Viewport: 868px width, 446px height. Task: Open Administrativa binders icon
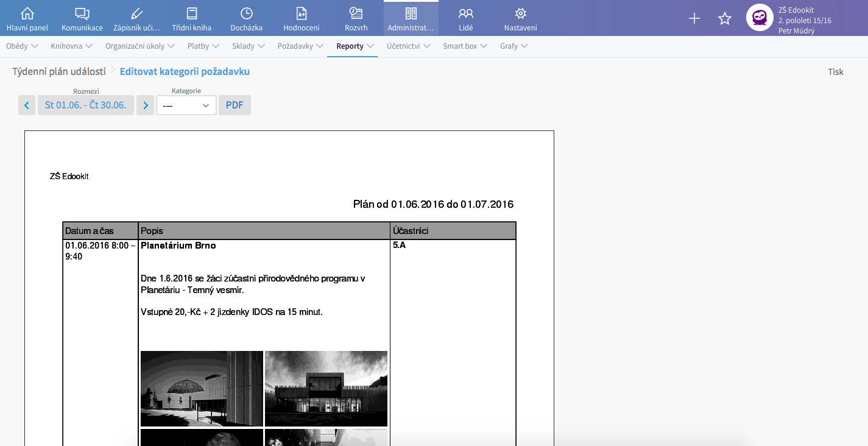click(x=411, y=13)
